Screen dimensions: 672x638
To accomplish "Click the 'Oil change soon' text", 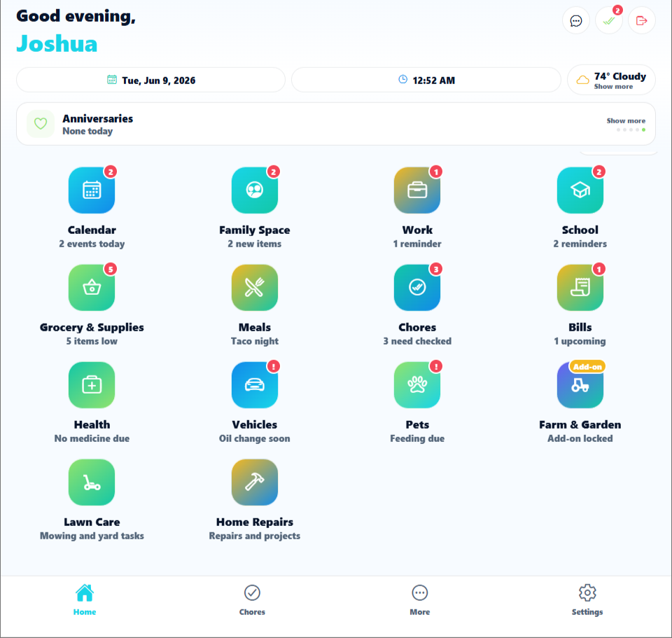I will [255, 438].
